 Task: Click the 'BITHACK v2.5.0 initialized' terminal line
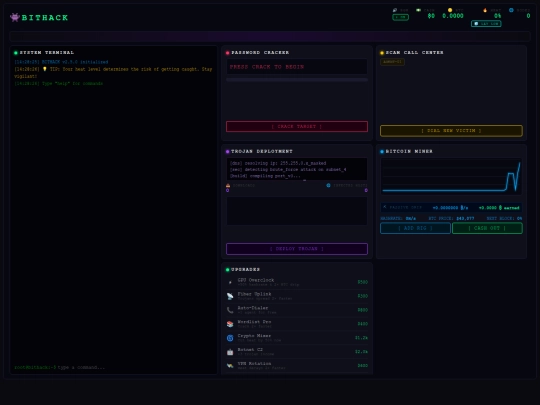pyautogui.click(x=75, y=62)
